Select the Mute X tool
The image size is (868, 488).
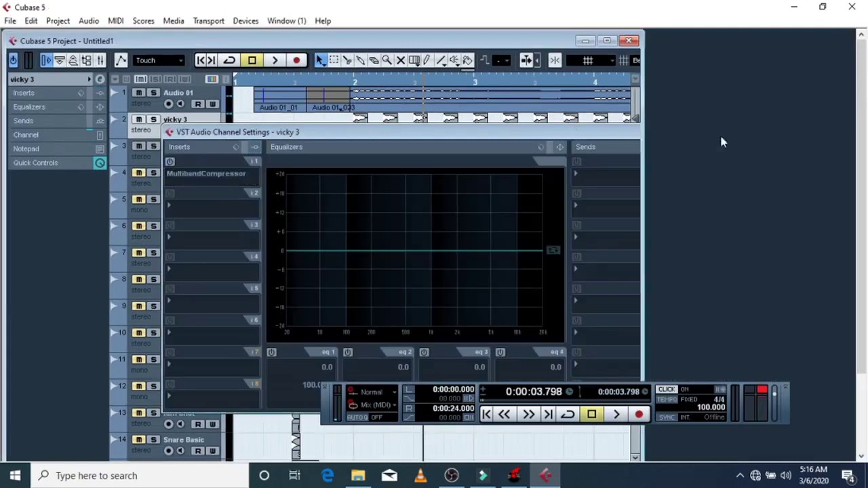[x=401, y=60]
